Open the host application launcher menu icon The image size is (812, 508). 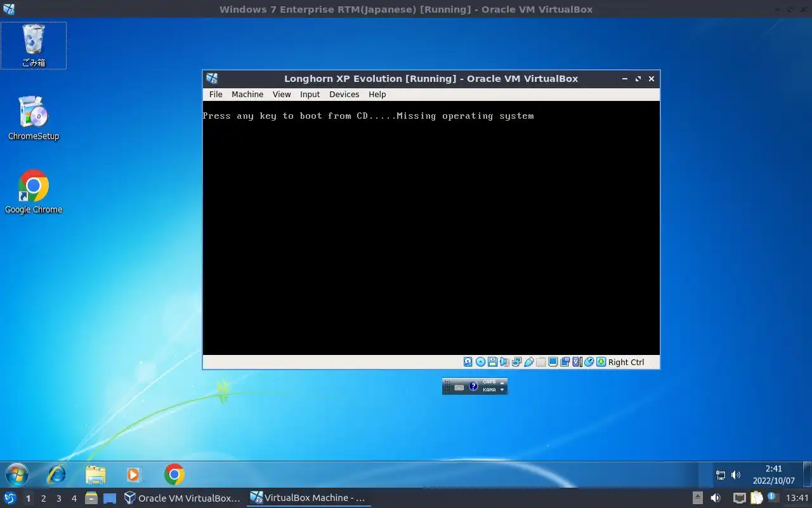pos(10,498)
